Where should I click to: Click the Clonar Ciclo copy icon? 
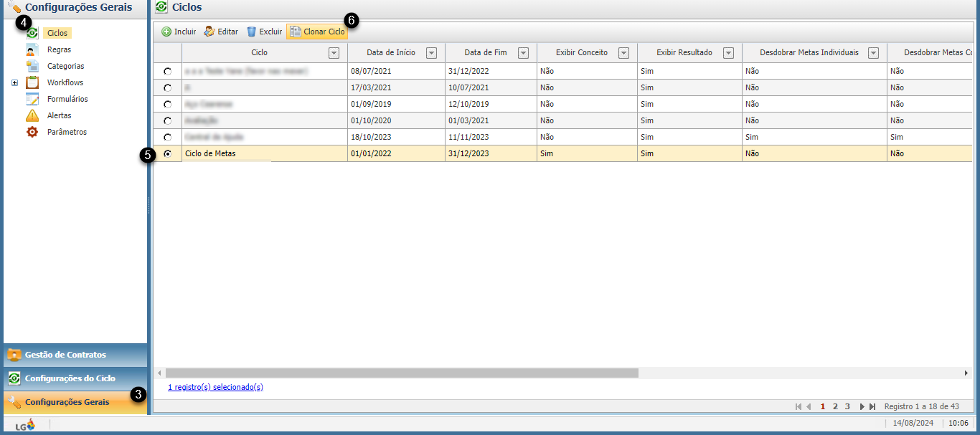click(295, 32)
